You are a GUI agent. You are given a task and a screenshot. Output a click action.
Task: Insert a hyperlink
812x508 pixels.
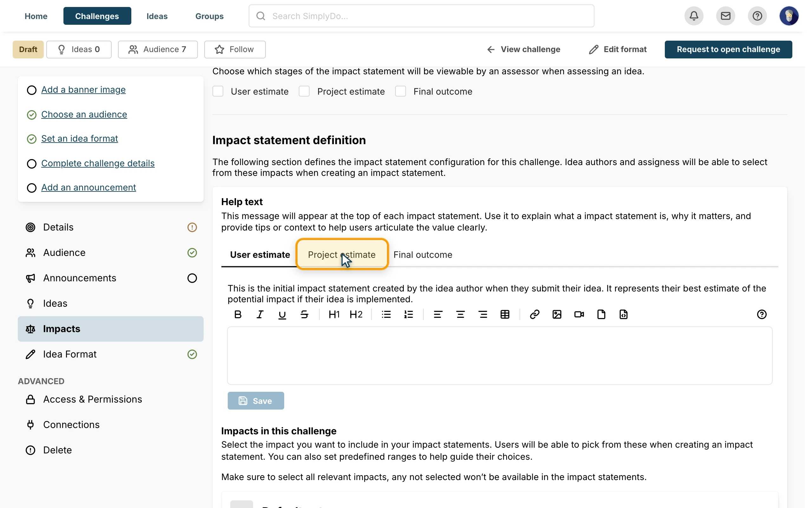click(x=534, y=314)
